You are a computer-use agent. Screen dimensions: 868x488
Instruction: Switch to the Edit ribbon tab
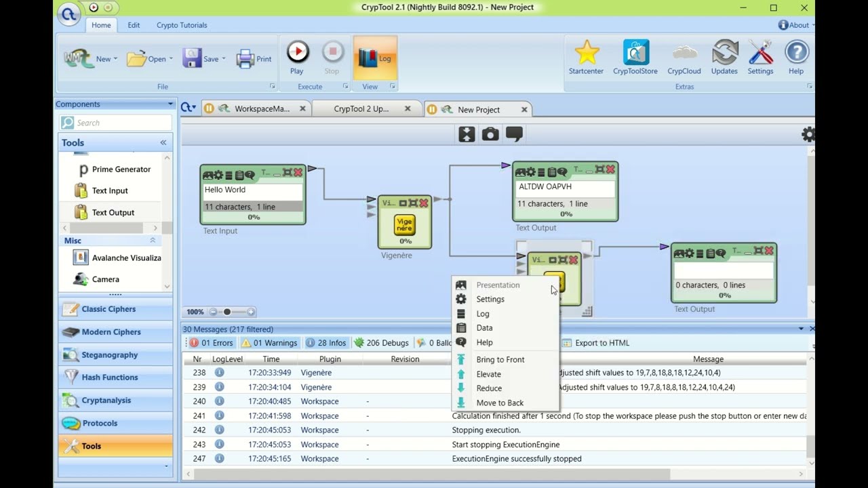[x=134, y=25]
